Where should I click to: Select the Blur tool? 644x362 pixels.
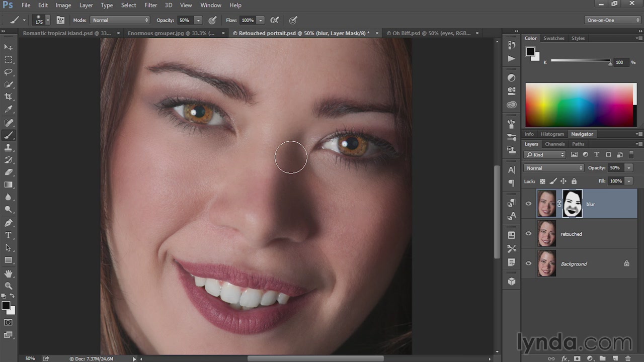(x=9, y=197)
